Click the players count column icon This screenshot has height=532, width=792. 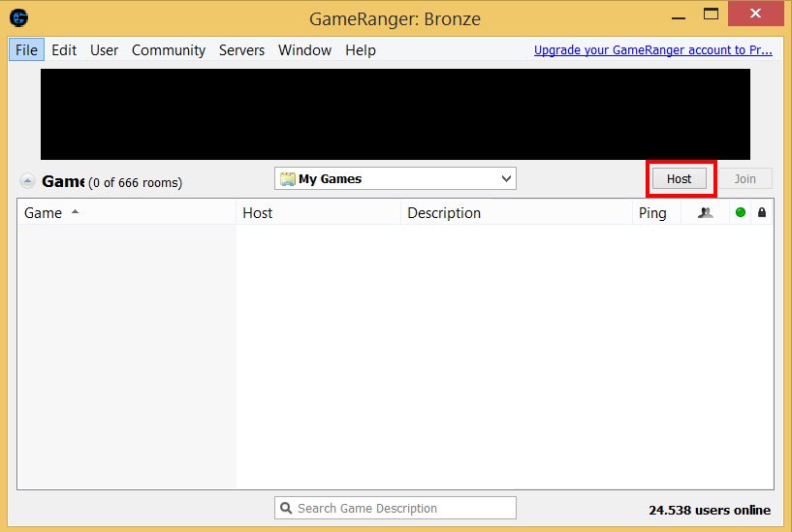705,212
